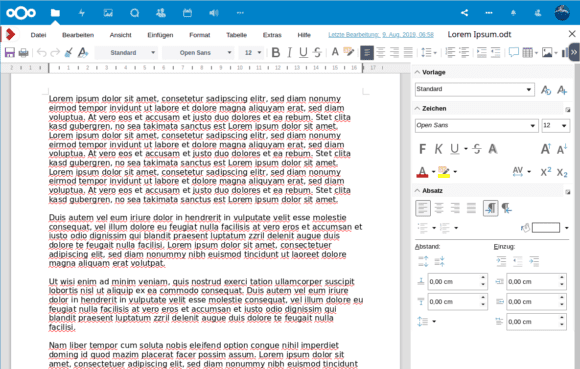
Task: Clear direct formatting icon
Action: pos(83,53)
